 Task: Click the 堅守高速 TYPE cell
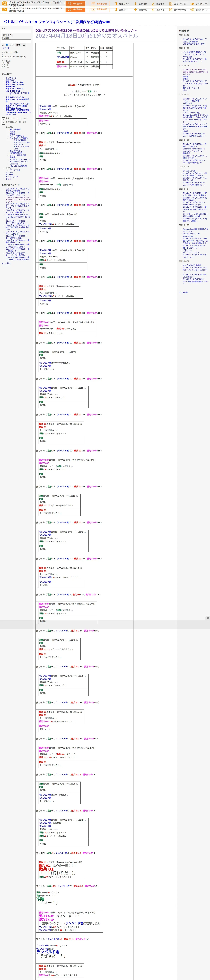95,57
